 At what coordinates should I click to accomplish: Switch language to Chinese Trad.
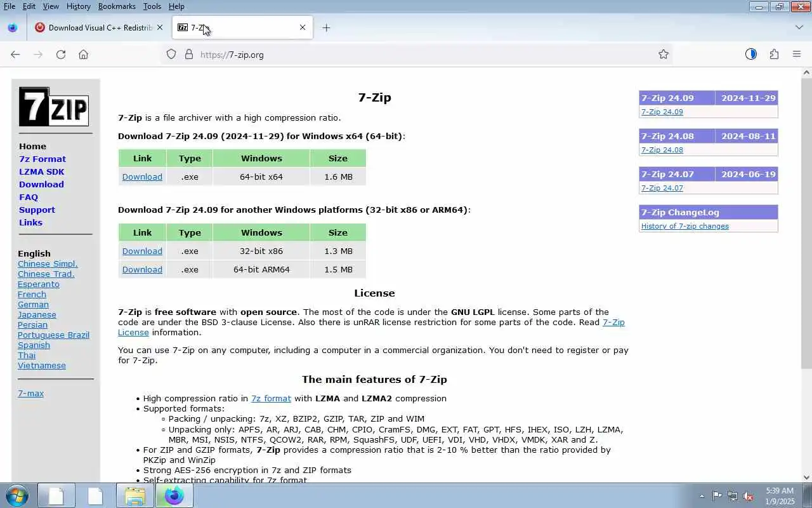(x=46, y=274)
